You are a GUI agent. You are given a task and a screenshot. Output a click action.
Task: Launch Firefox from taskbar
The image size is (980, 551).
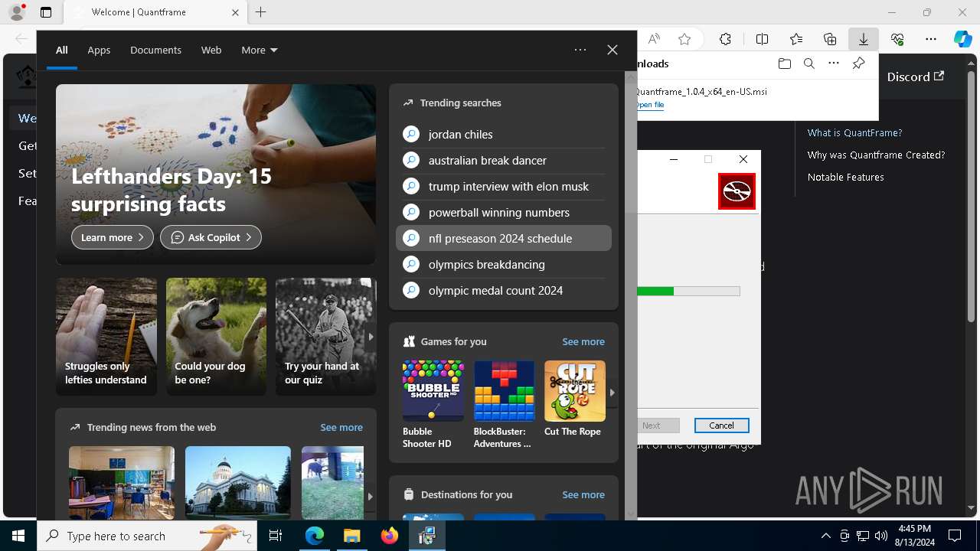(x=390, y=536)
